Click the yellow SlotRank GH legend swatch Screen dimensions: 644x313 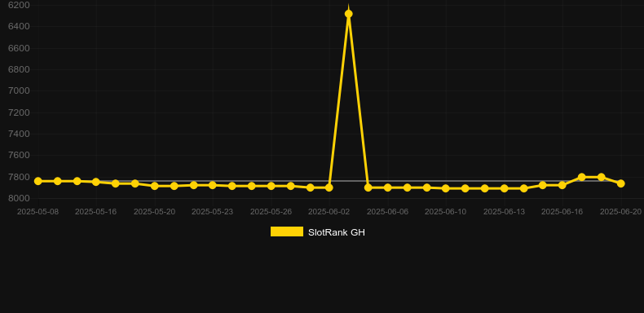287,231
